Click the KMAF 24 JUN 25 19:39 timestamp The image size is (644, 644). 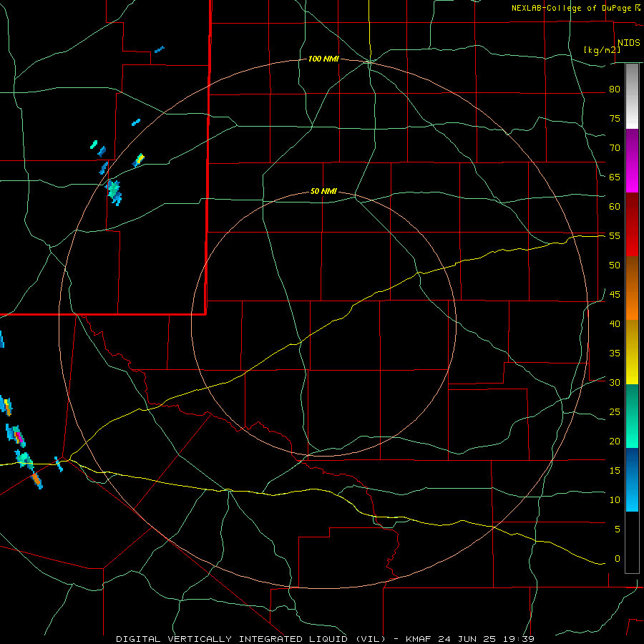point(470,639)
